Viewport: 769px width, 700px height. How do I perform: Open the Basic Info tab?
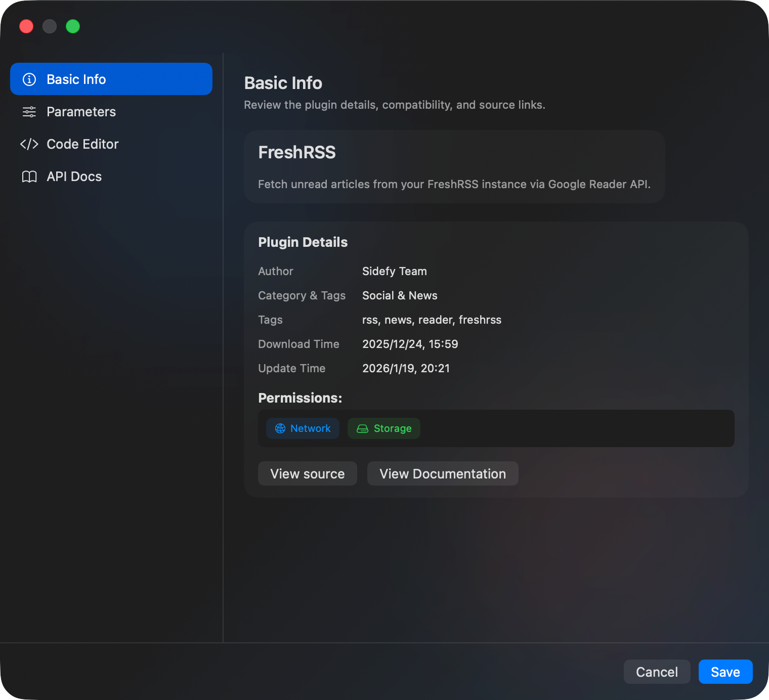[111, 79]
